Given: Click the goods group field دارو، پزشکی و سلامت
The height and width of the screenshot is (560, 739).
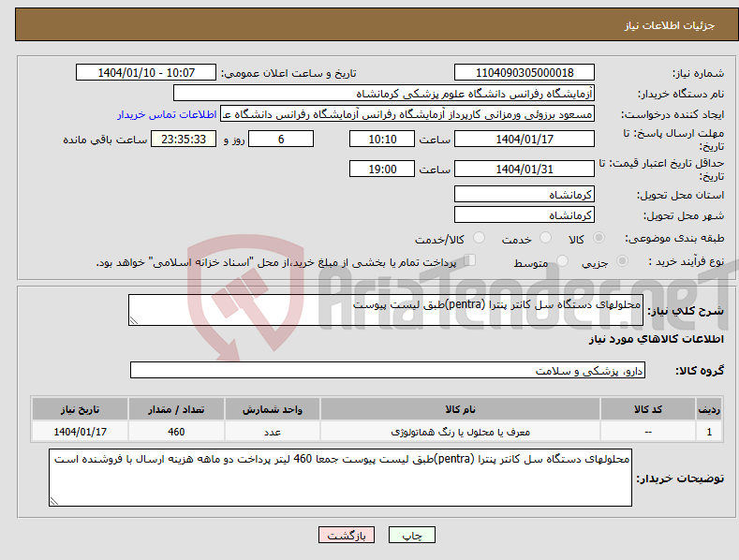Looking at the screenshot, I should point(388,370).
